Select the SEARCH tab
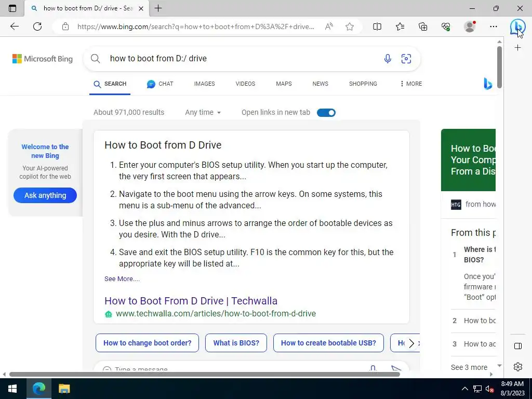 (110, 84)
